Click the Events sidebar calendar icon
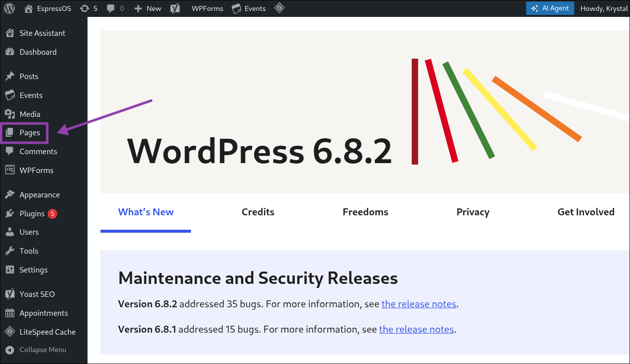The width and height of the screenshot is (630, 364). click(9, 95)
